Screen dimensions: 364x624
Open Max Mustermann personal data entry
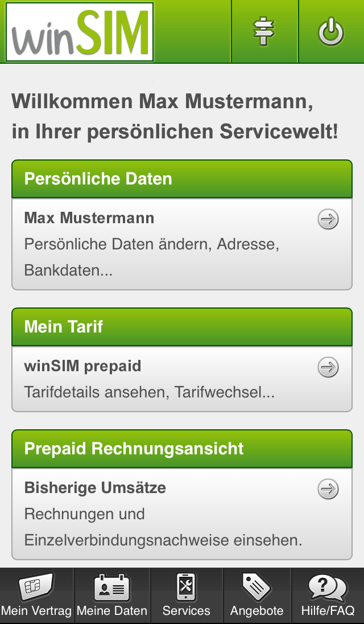pos(182,244)
